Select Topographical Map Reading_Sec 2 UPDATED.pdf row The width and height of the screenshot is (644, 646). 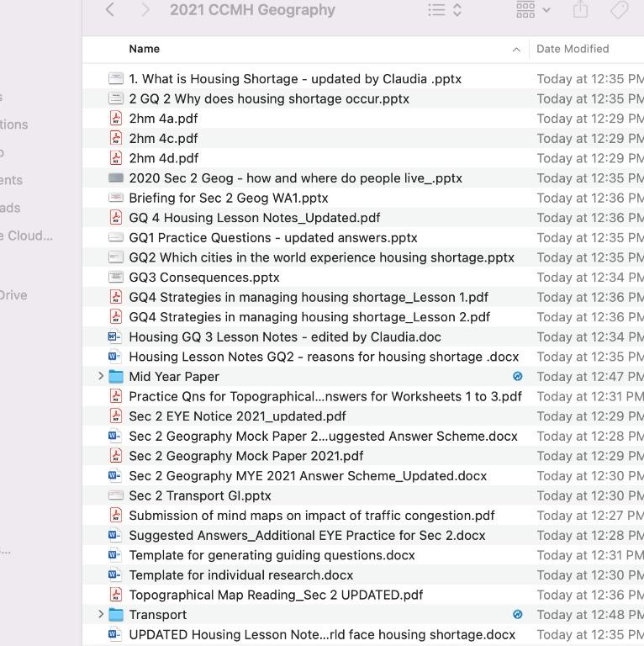(x=276, y=595)
